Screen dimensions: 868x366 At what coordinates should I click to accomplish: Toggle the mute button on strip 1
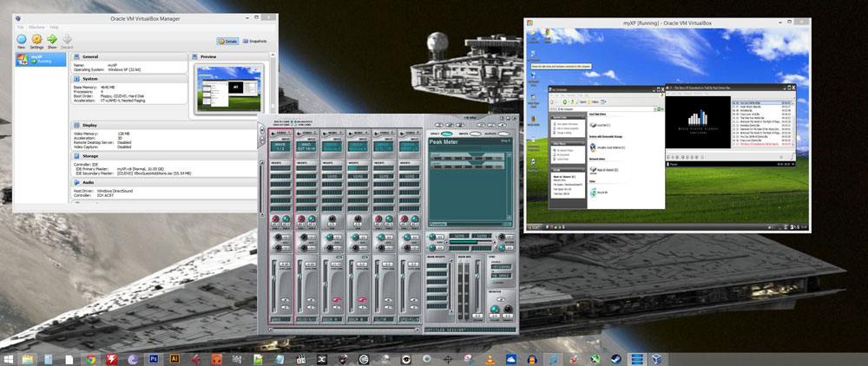pos(285,299)
